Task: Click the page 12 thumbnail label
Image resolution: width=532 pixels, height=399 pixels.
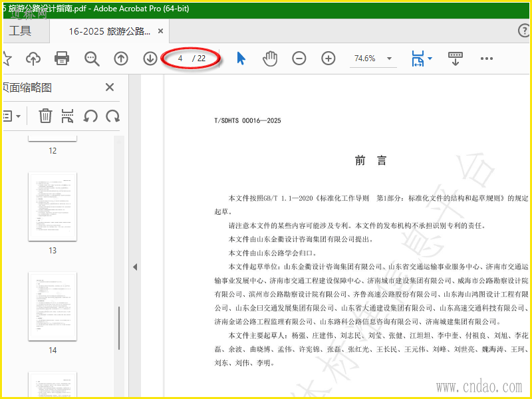Action: pyautogui.click(x=53, y=151)
